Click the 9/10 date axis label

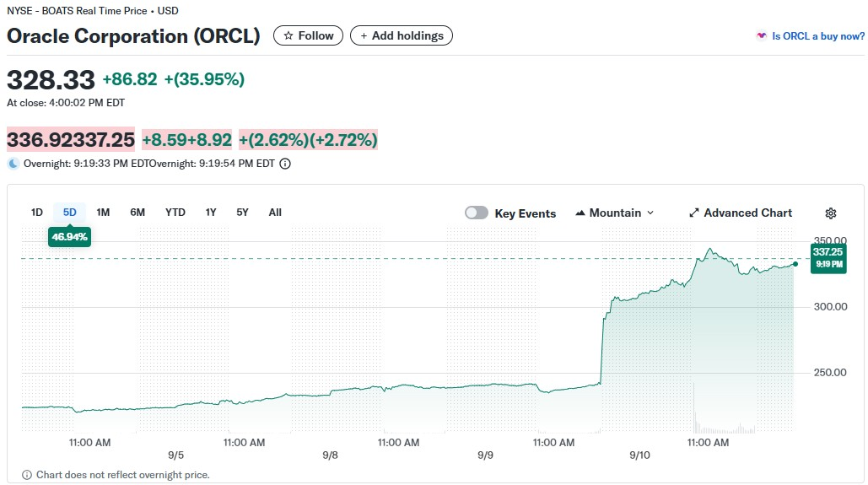coord(640,455)
